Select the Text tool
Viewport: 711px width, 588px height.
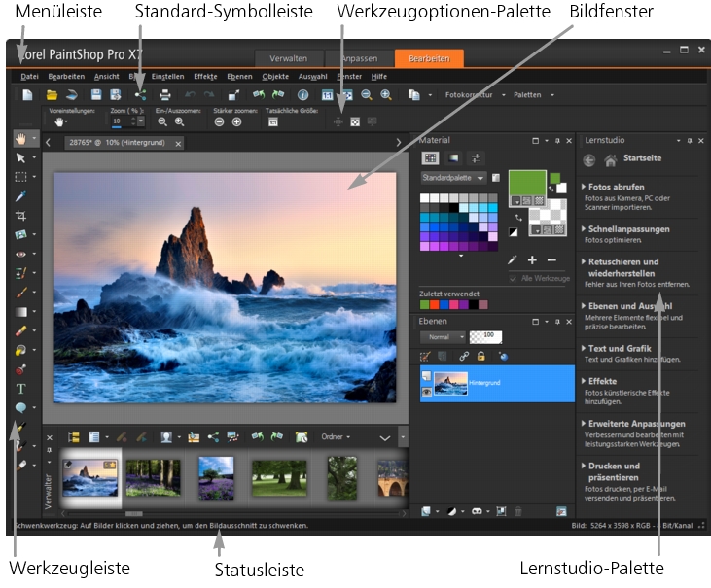pos(20,388)
